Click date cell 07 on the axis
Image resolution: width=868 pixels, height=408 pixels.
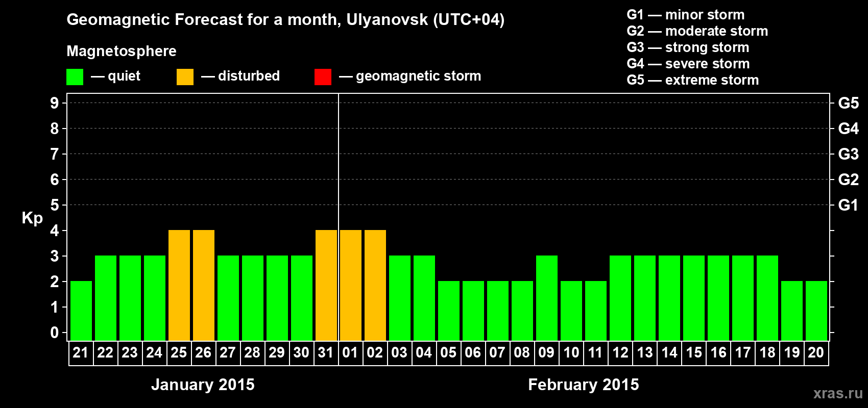pyautogui.click(x=498, y=353)
